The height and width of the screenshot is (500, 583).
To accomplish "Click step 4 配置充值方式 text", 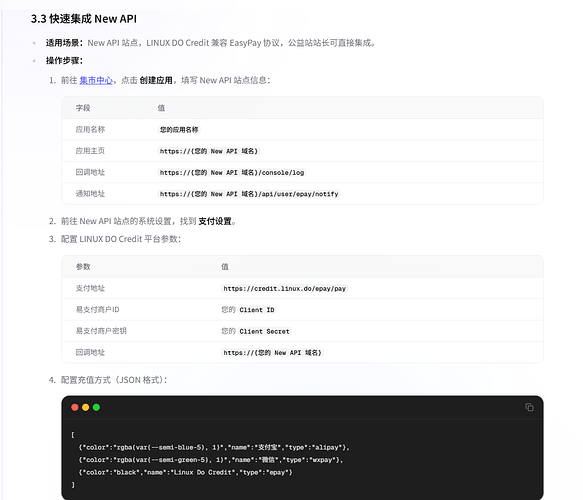I will point(114,380).
